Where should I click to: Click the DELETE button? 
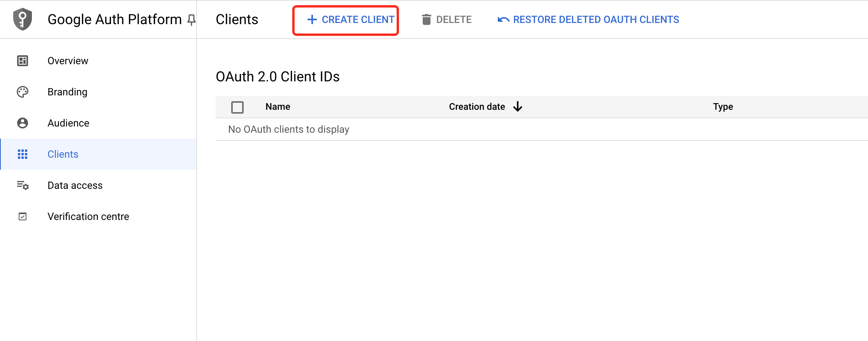point(447,19)
